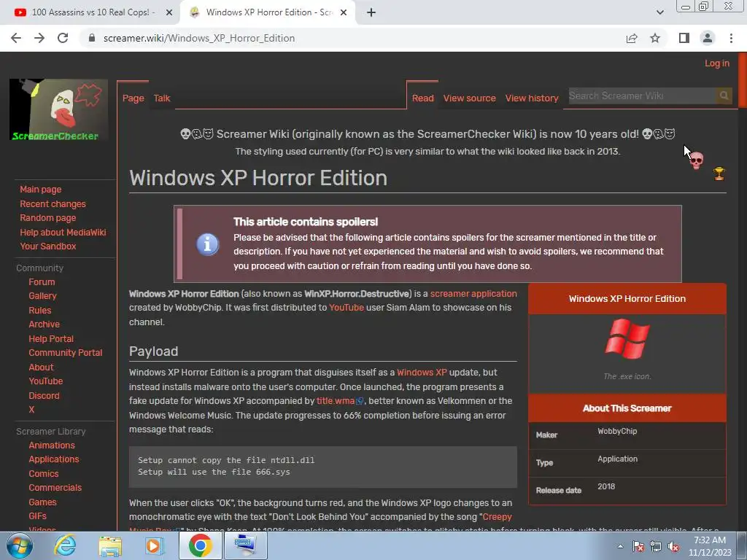Open the Windows Start menu
Image resolution: width=747 pixels, height=560 pixels.
tap(19, 545)
